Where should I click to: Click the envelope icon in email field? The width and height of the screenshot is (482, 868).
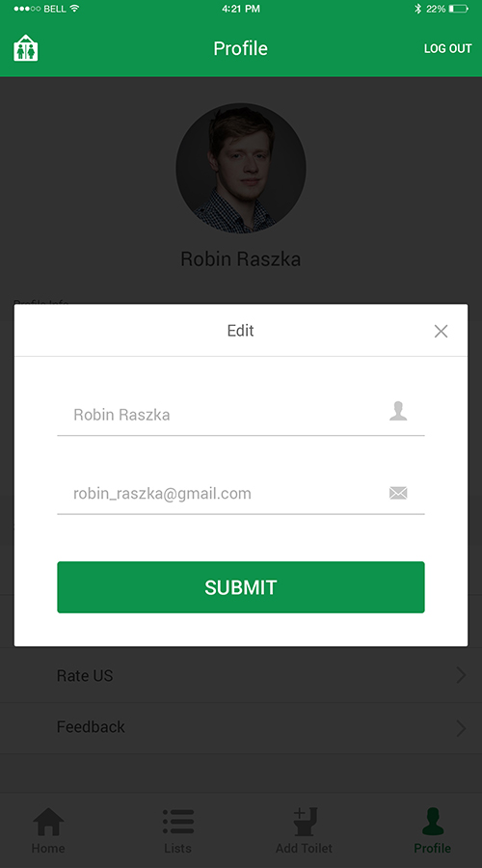tap(398, 493)
